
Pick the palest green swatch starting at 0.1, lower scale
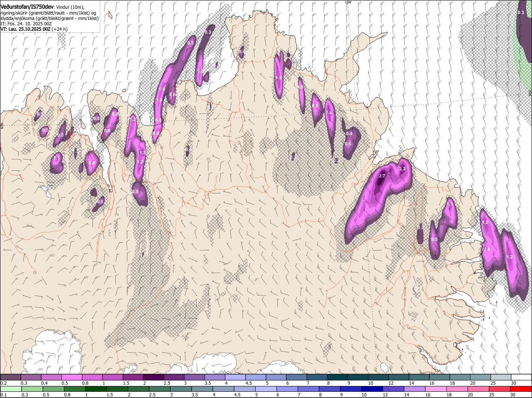click(11, 389)
